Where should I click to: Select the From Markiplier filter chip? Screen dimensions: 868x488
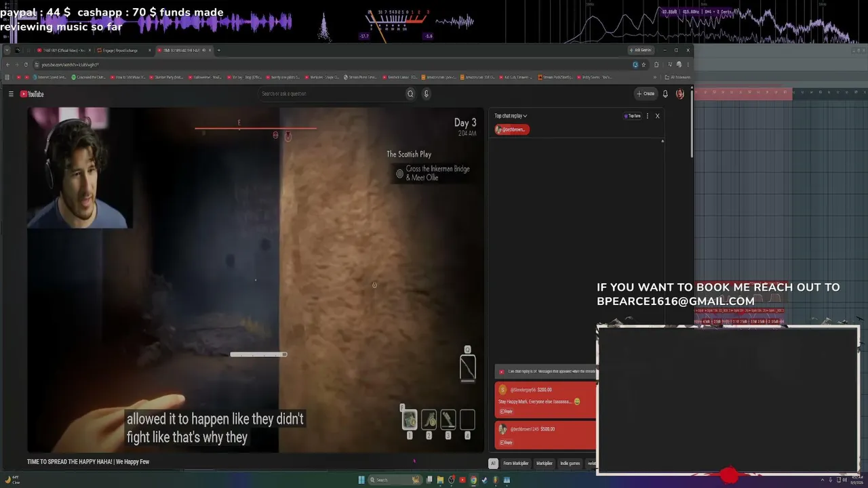coord(515,464)
